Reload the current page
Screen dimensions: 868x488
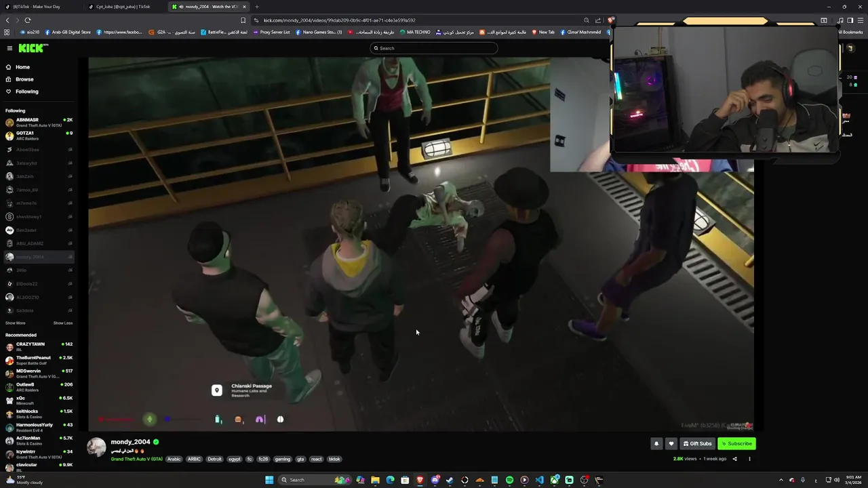pyautogui.click(x=28, y=20)
